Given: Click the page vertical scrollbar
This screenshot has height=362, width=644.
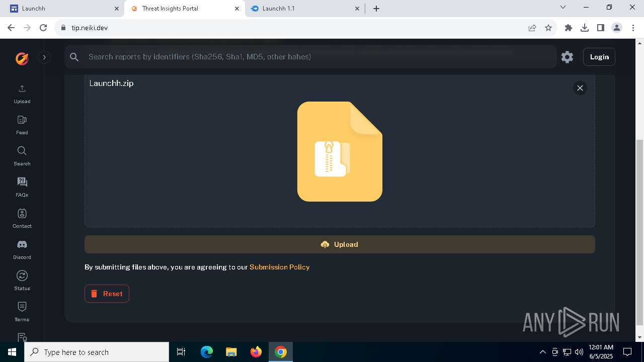Looking at the screenshot, I should point(640,231).
